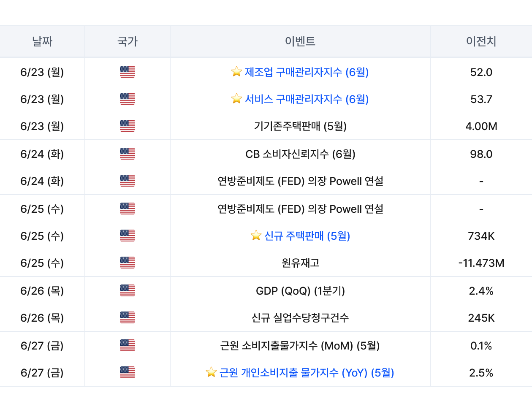Open the 제조업 구매관리자지수 (6월) link

click(x=307, y=72)
